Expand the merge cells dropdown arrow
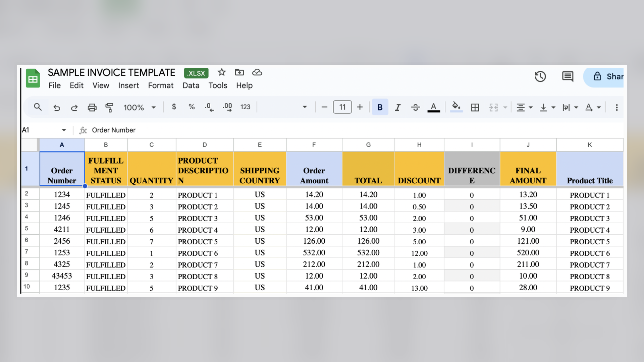Image resolution: width=644 pixels, height=362 pixels. (505, 108)
